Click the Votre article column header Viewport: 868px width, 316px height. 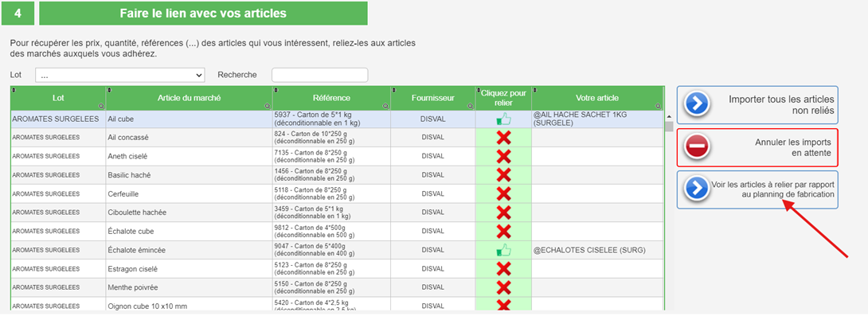[597, 98]
